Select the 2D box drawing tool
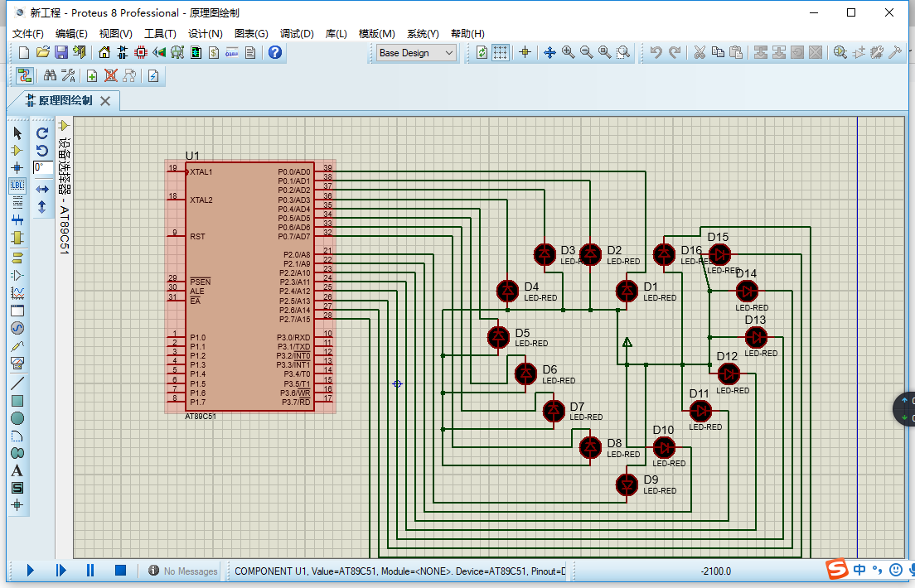The height and width of the screenshot is (588, 915). tap(17, 401)
